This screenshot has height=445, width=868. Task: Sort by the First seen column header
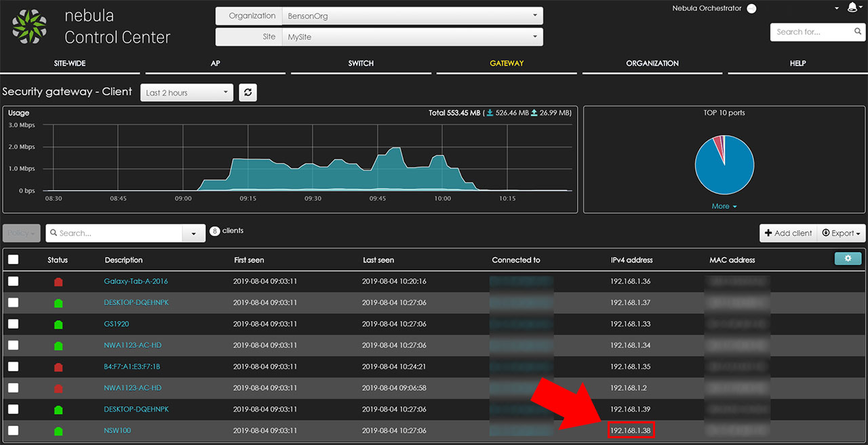(249, 260)
